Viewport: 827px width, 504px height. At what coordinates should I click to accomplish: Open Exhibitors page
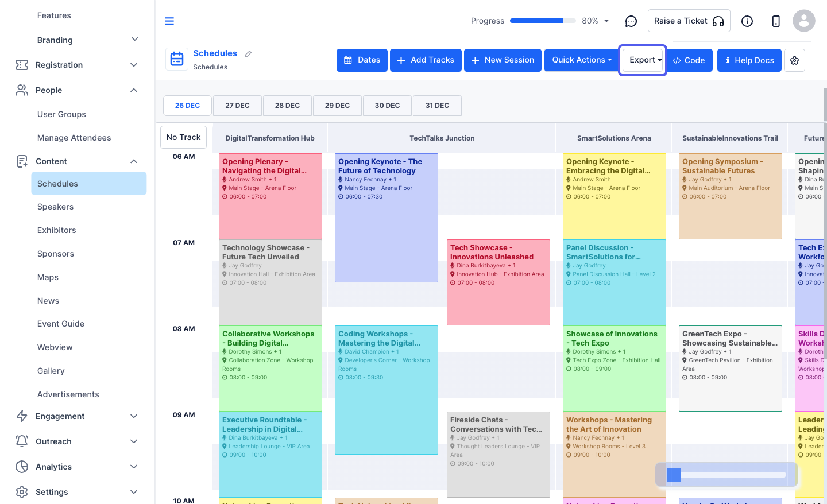[56, 230]
